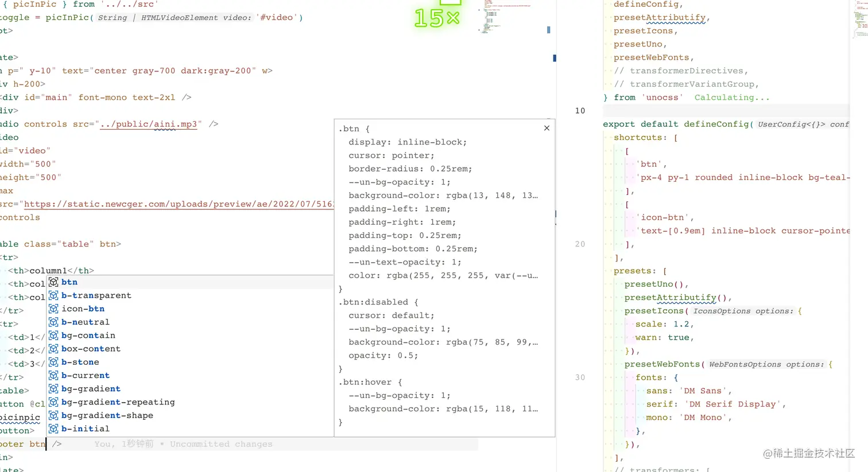Pick 'bg-gradient-repeating' from the completions

[x=190, y=402]
